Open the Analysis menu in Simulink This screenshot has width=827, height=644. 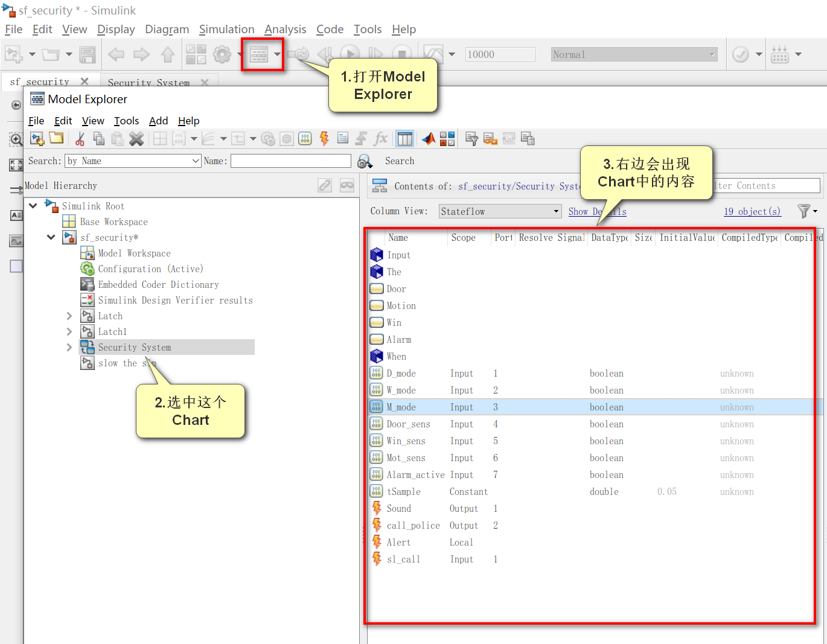pos(285,30)
